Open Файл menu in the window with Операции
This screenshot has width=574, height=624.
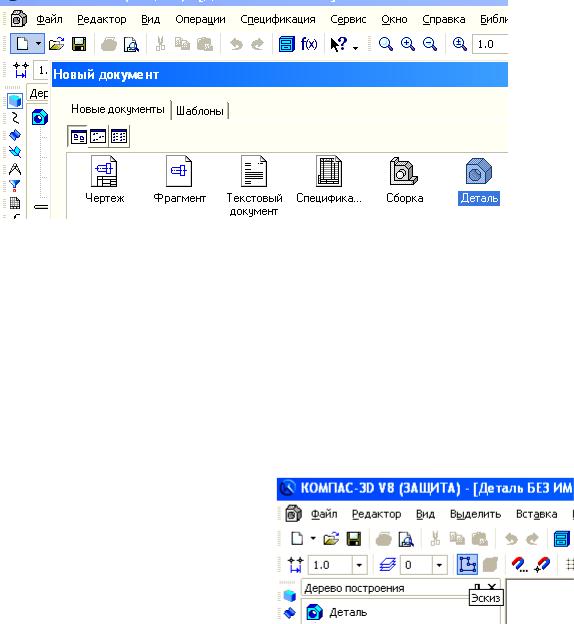click(x=49, y=19)
